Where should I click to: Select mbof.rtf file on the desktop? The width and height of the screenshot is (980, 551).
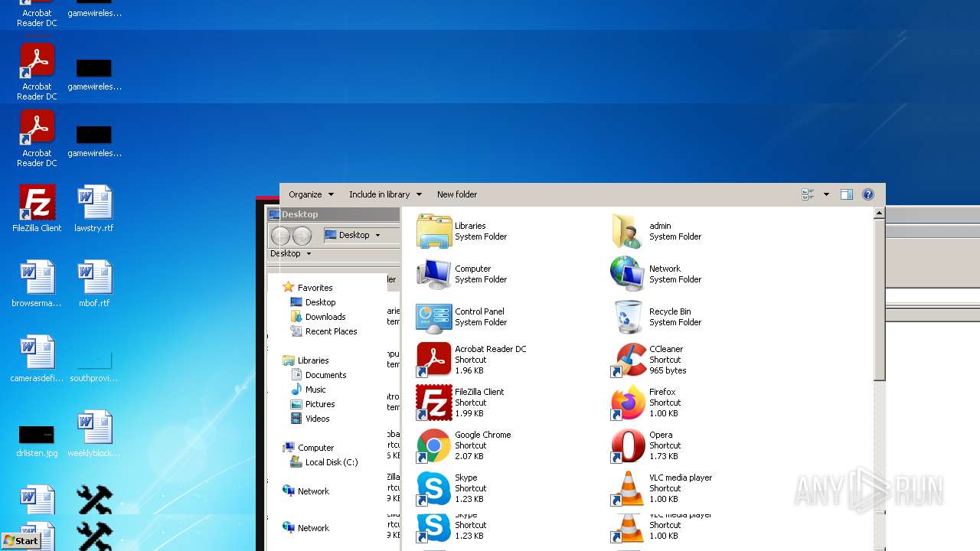pyautogui.click(x=94, y=283)
